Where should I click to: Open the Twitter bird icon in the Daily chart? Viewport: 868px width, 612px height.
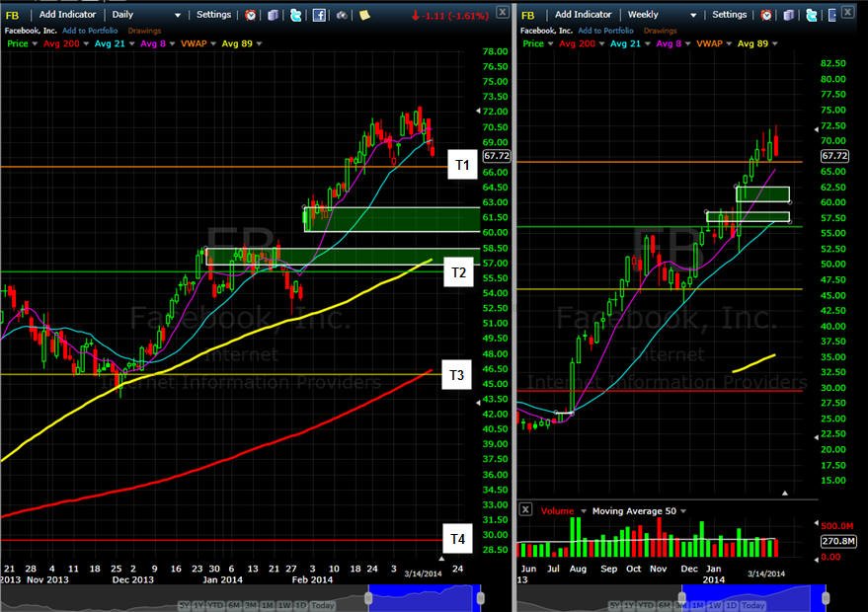click(x=295, y=15)
